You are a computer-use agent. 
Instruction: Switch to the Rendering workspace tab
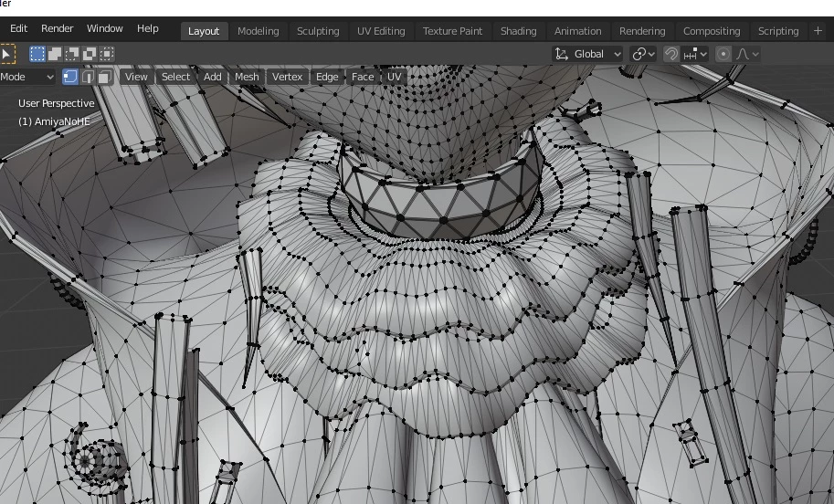tap(642, 31)
